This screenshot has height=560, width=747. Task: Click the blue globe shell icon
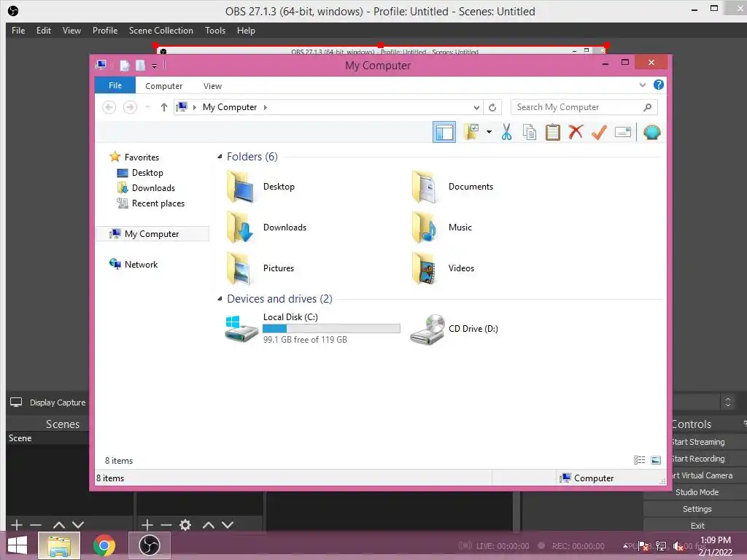point(651,132)
